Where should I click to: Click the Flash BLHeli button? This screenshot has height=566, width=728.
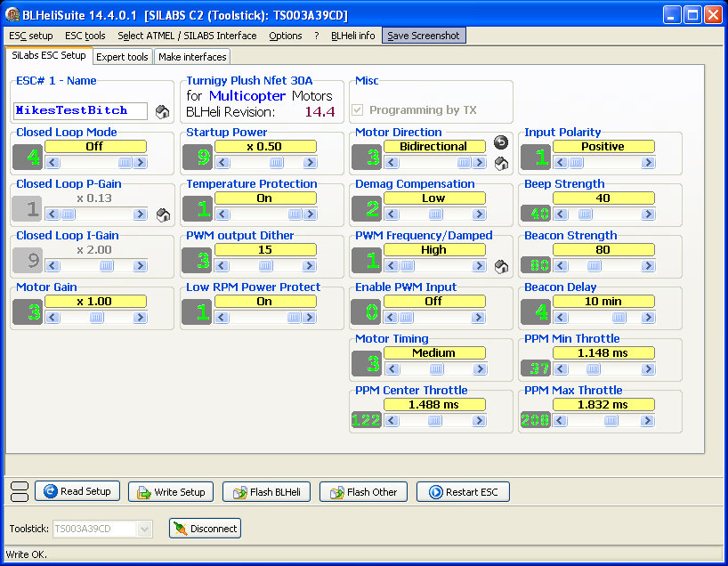[266, 492]
